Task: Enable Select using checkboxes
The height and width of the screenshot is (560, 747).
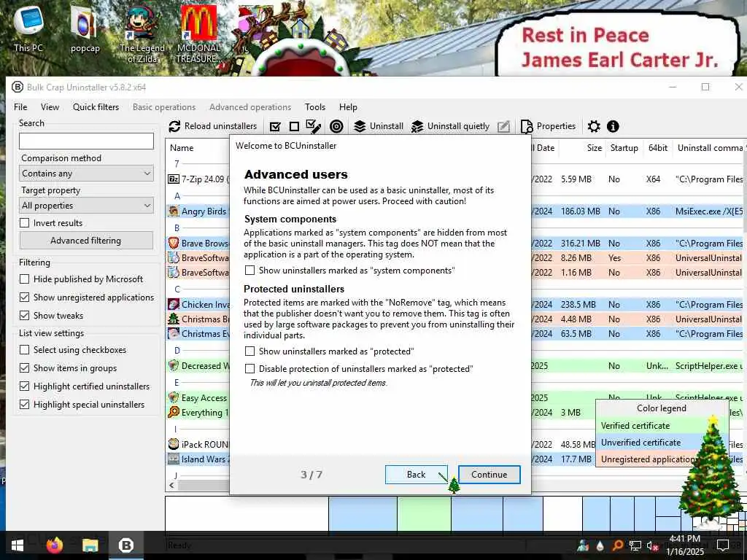Action: point(24,349)
